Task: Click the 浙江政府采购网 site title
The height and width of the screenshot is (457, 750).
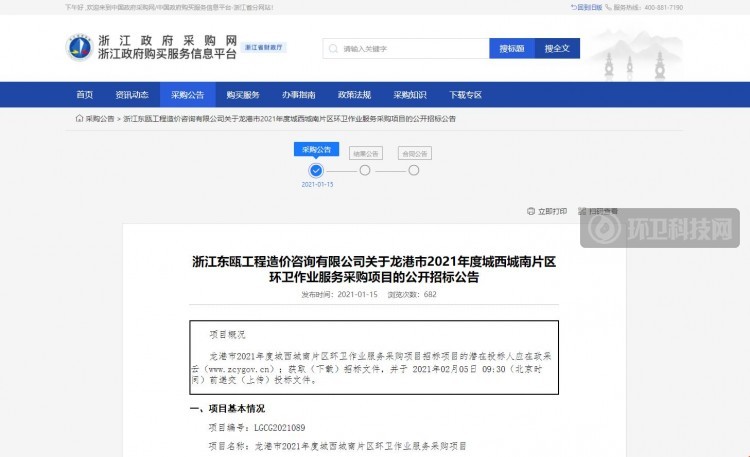Action: pyautogui.click(x=167, y=40)
